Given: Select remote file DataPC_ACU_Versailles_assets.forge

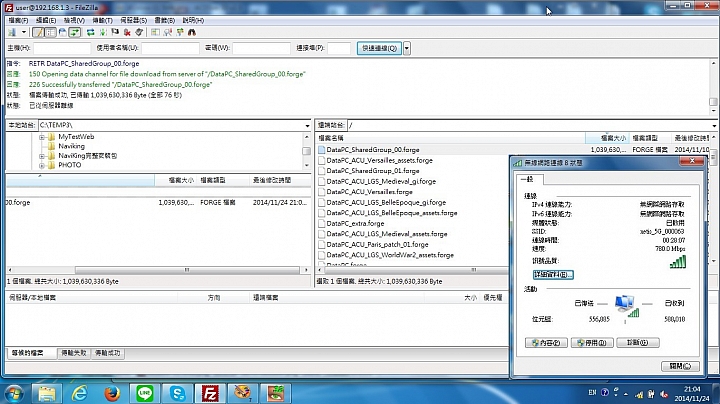Looking at the screenshot, I should click(379, 160).
